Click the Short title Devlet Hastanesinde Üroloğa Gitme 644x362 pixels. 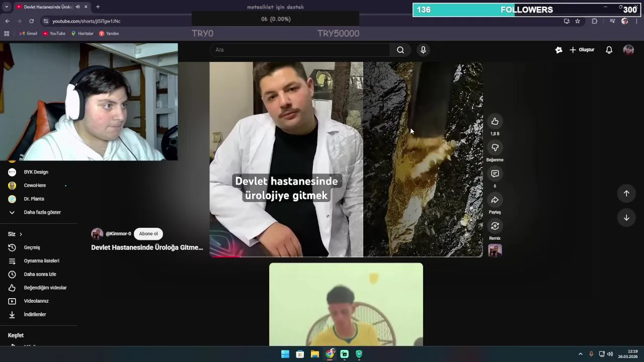[x=147, y=247]
